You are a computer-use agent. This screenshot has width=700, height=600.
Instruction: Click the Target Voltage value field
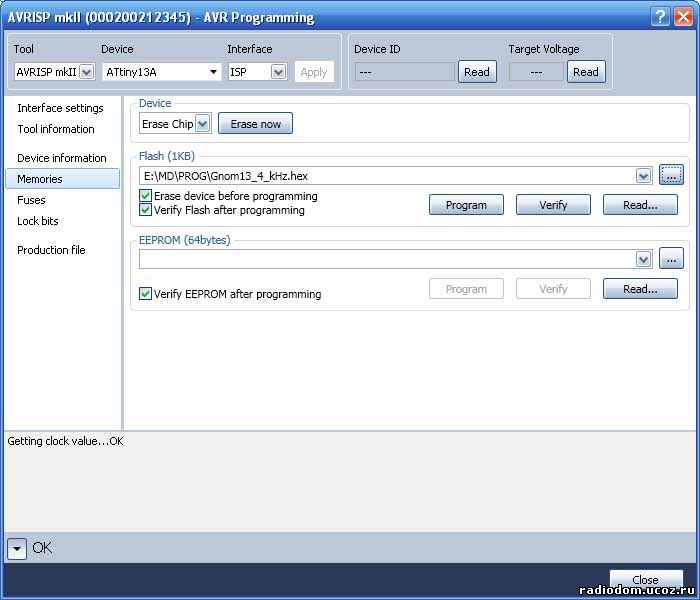[536, 72]
